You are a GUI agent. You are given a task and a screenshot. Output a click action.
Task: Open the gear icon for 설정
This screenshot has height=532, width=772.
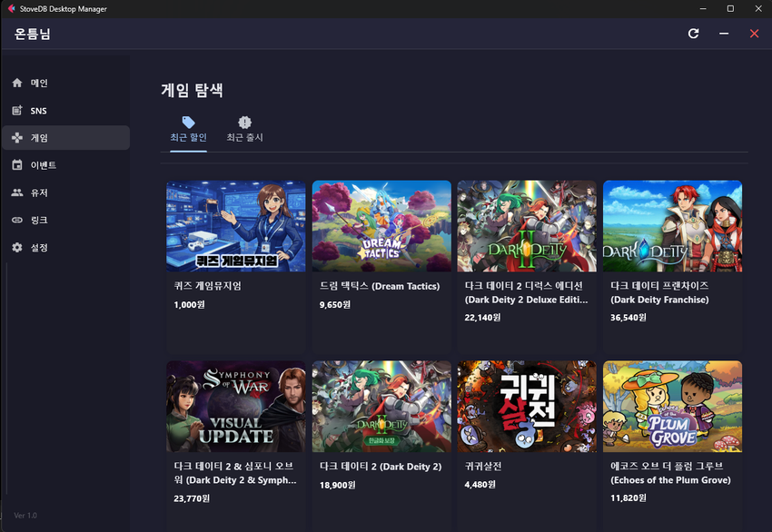[x=17, y=247]
